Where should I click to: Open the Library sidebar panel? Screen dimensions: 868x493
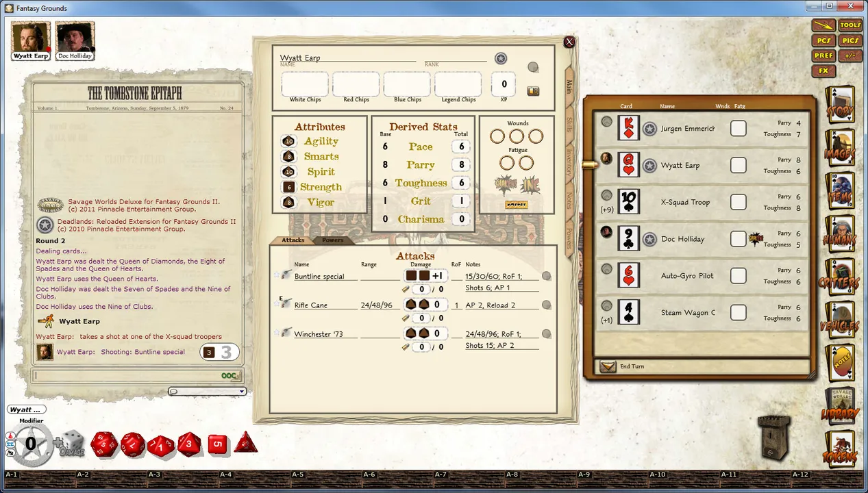click(840, 407)
